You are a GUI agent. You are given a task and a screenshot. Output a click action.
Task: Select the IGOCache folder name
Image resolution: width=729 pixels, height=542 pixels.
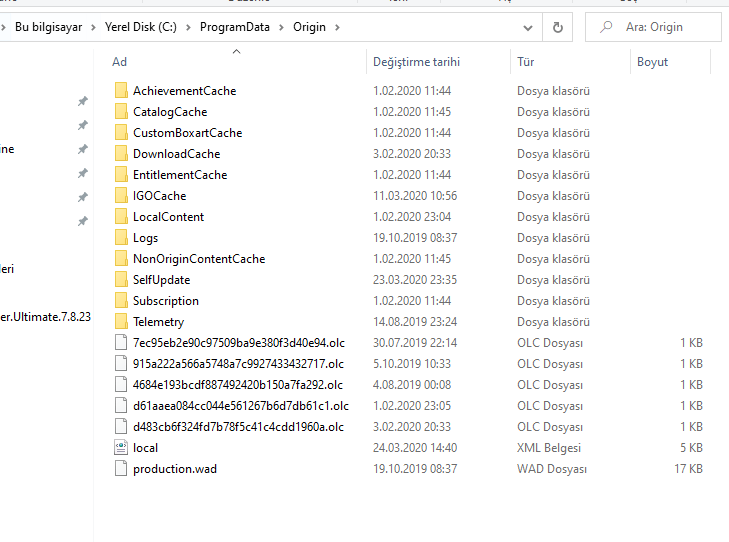coord(159,196)
